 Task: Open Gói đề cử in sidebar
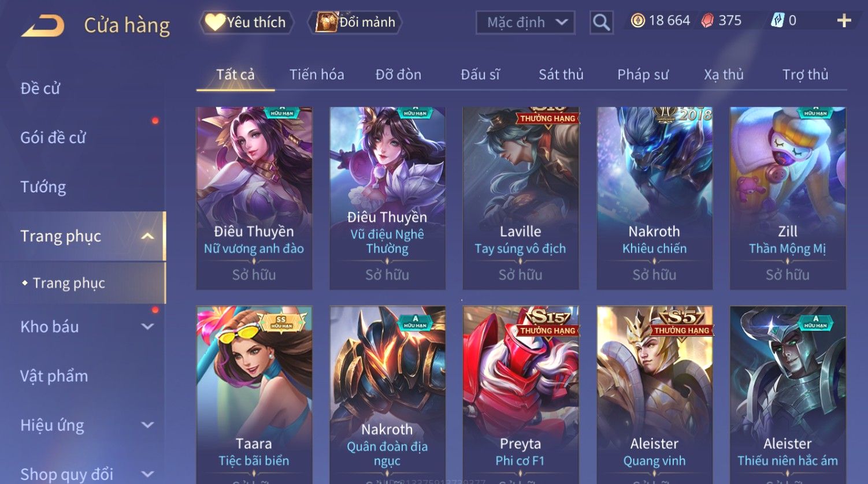(x=53, y=138)
